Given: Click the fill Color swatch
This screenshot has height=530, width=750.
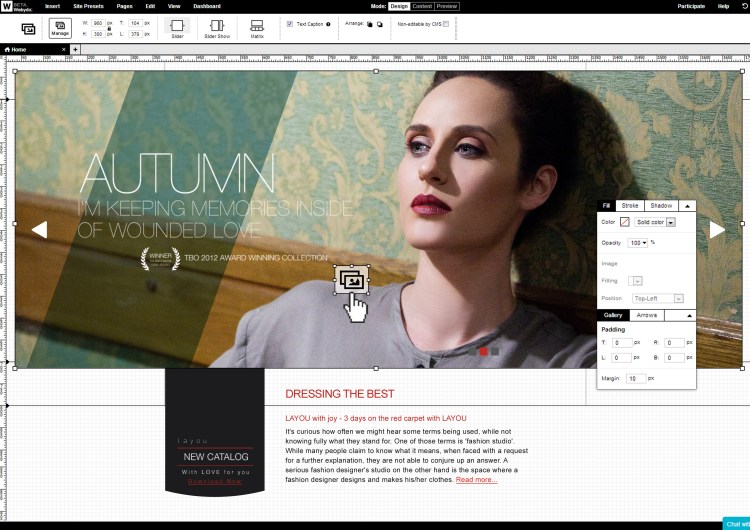Looking at the screenshot, I should (x=625, y=222).
